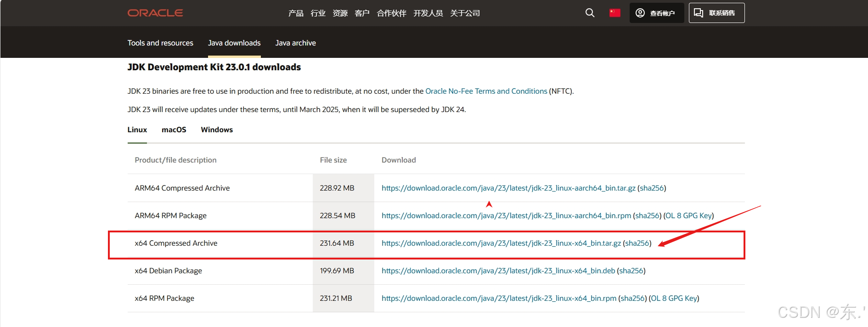Open sha256 for x64 RPM Package

[632, 298]
